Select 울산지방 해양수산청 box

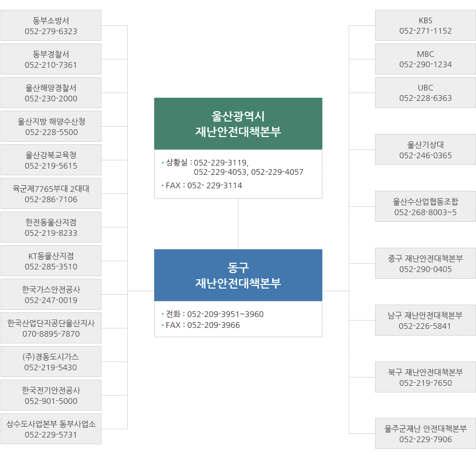(x=51, y=127)
